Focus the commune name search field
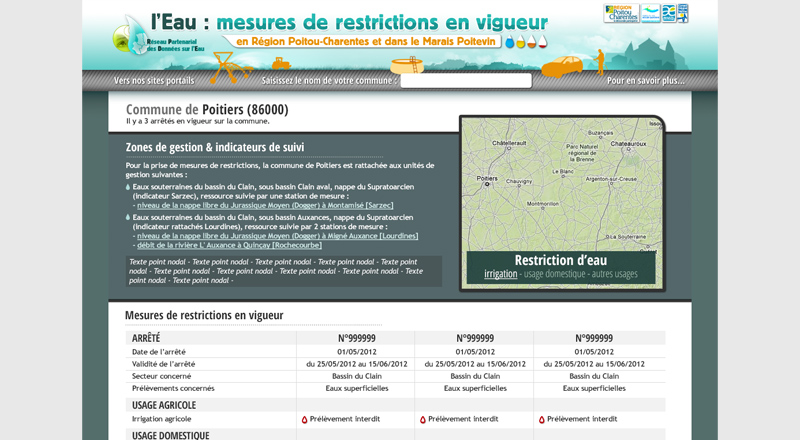This screenshot has height=440, width=800. pyautogui.click(x=466, y=81)
